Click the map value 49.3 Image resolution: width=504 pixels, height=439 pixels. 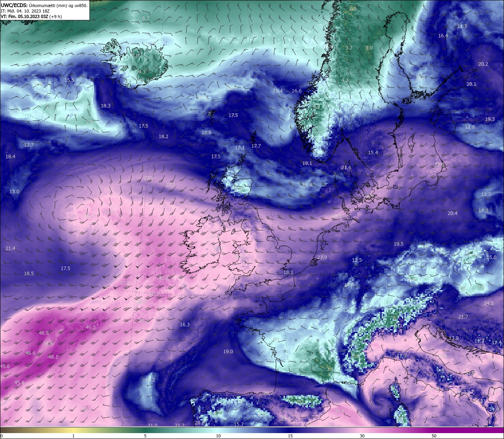91,328
